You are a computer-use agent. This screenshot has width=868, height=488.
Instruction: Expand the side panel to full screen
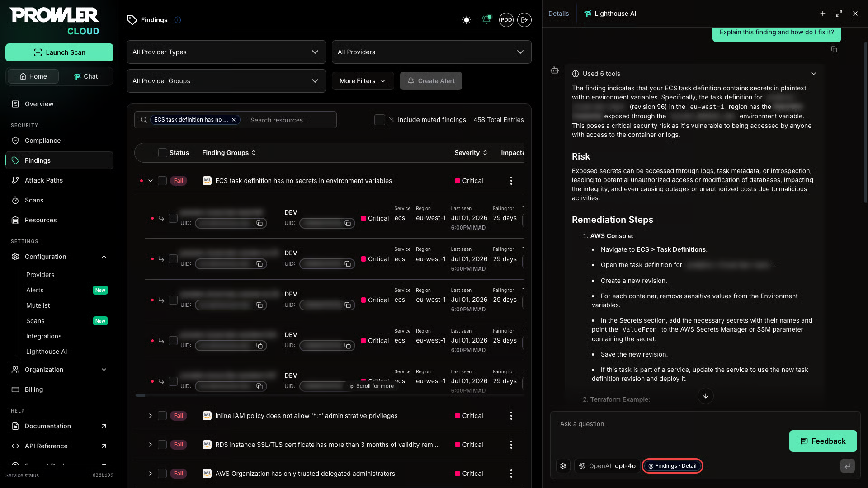coord(839,14)
